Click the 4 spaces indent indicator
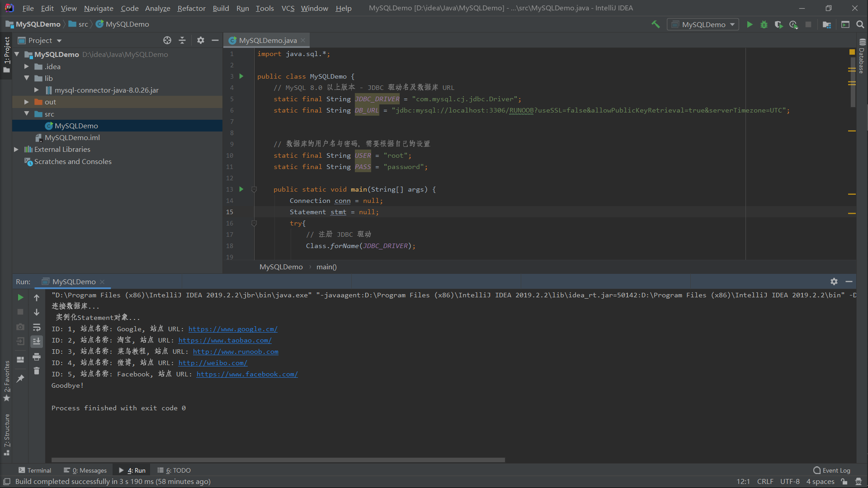This screenshot has height=488, width=868. [820, 482]
